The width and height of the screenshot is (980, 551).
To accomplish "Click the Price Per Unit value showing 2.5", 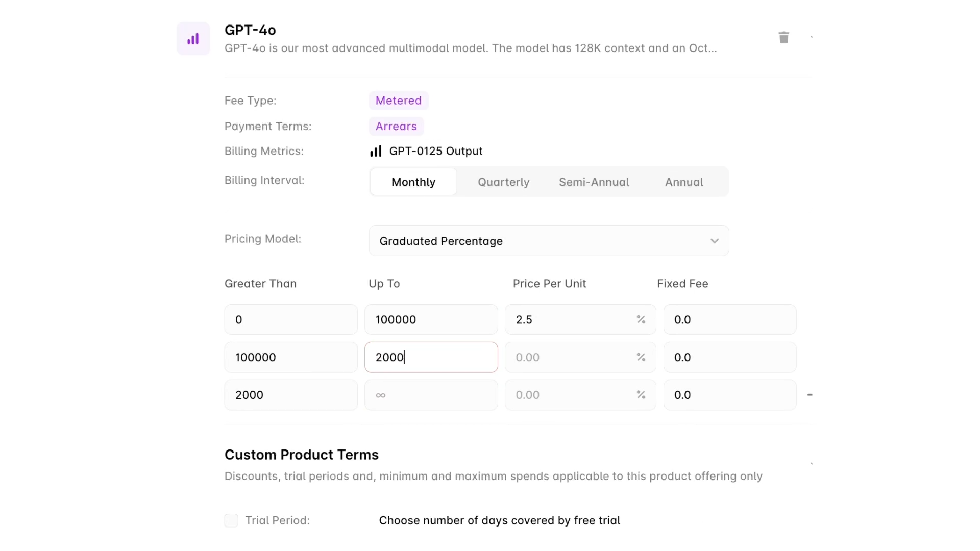I will pos(561,319).
